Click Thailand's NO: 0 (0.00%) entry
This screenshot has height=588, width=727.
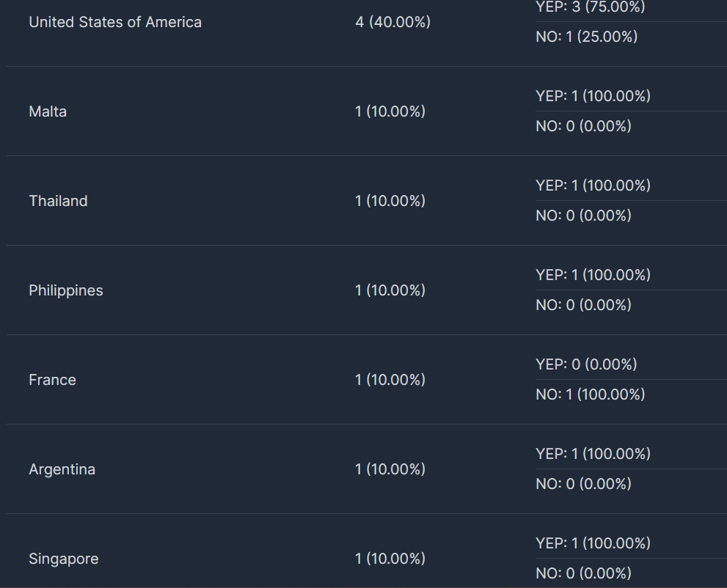click(x=583, y=216)
